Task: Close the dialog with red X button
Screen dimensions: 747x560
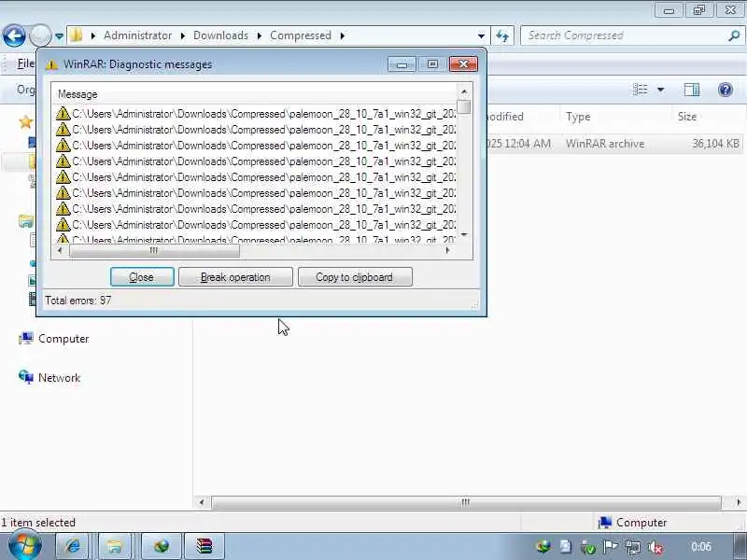Action: pyautogui.click(x=463, y=64)
